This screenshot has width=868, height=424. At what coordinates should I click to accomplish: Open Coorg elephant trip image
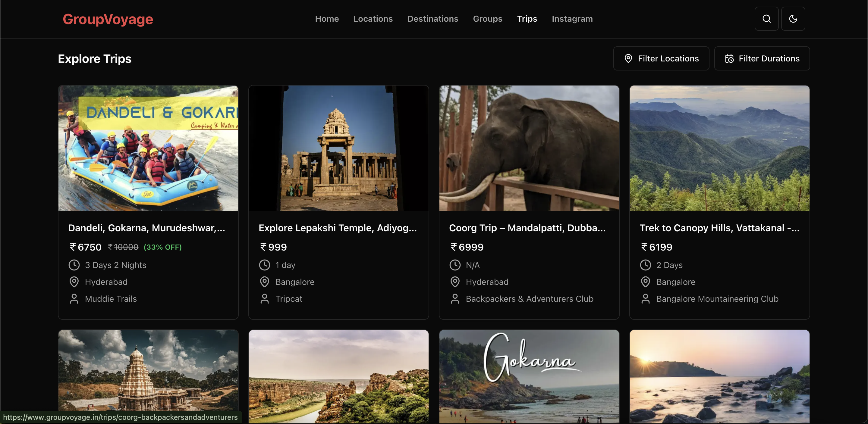529,148
